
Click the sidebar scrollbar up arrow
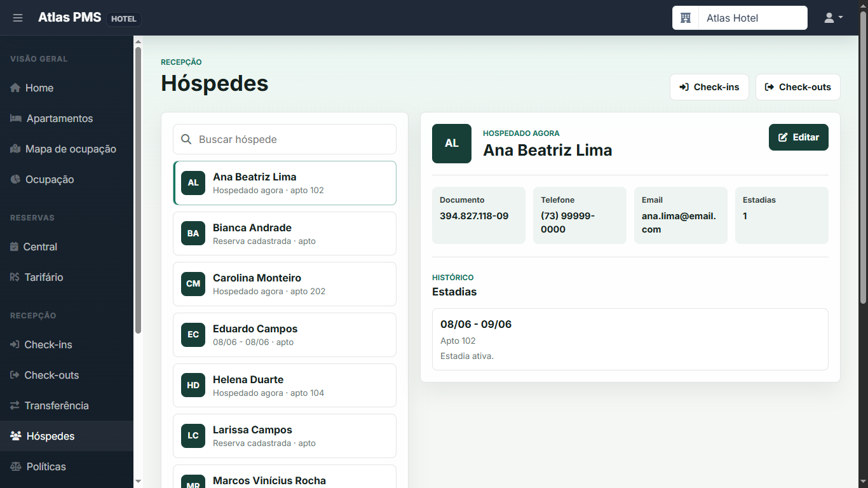(138, 41)
